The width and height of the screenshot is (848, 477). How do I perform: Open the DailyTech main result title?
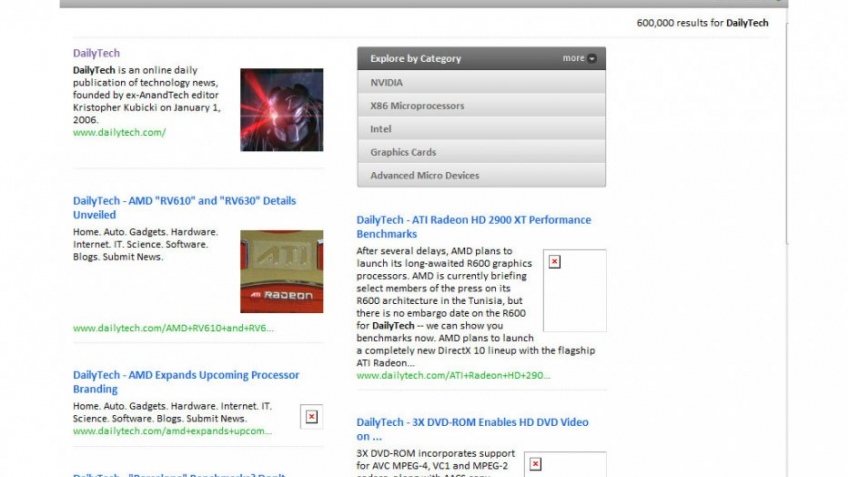click(96, 53)
